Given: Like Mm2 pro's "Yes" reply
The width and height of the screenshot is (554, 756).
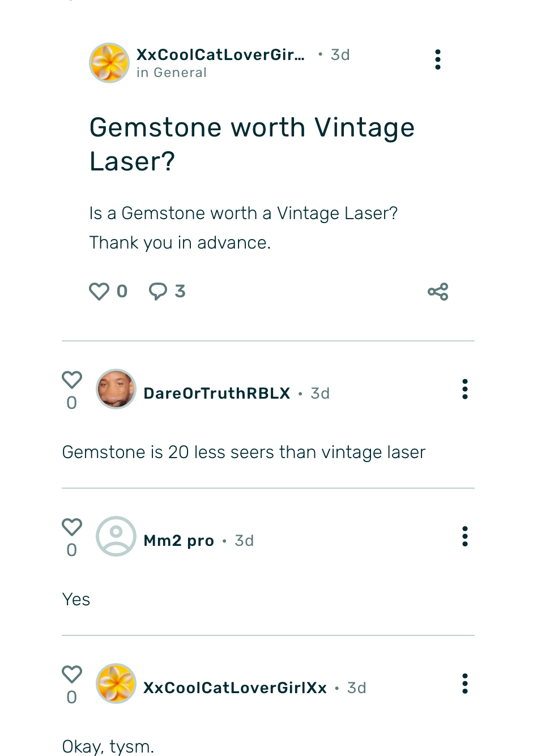Looking at the screenshot, I should 72,527.
